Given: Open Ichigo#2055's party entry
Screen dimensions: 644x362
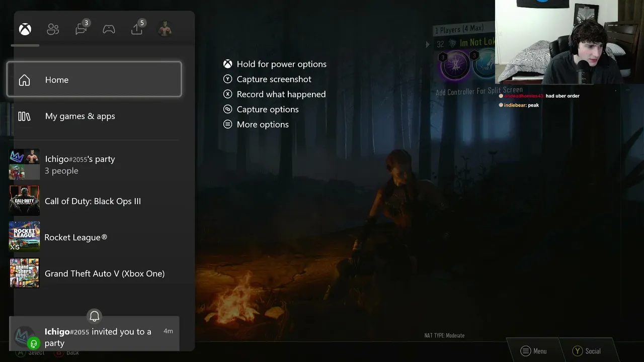Looking at the screenshot, I should 94,164.
